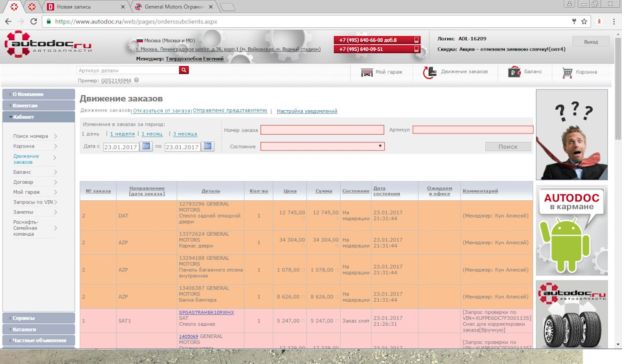Screen dimensions: 622x364
Task: Click example article G052195M4 link
Action: (116, 80)
